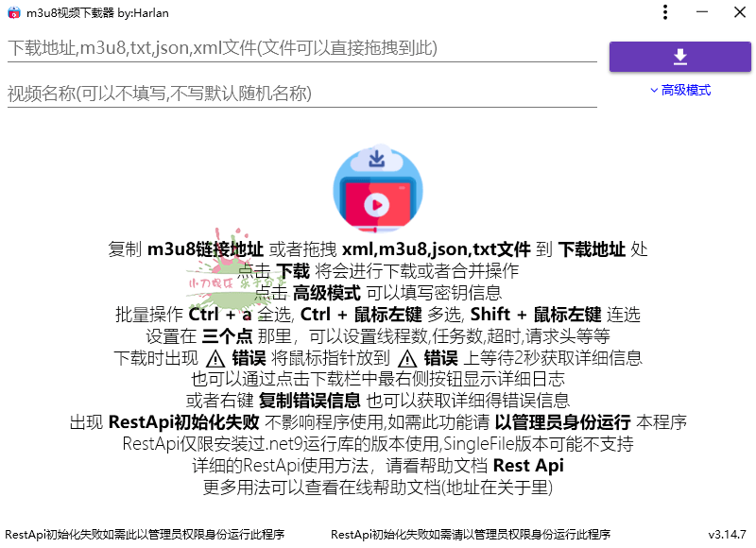Click the download arrow icon on purple button
The image size is (756, 548).
point(679,57)
